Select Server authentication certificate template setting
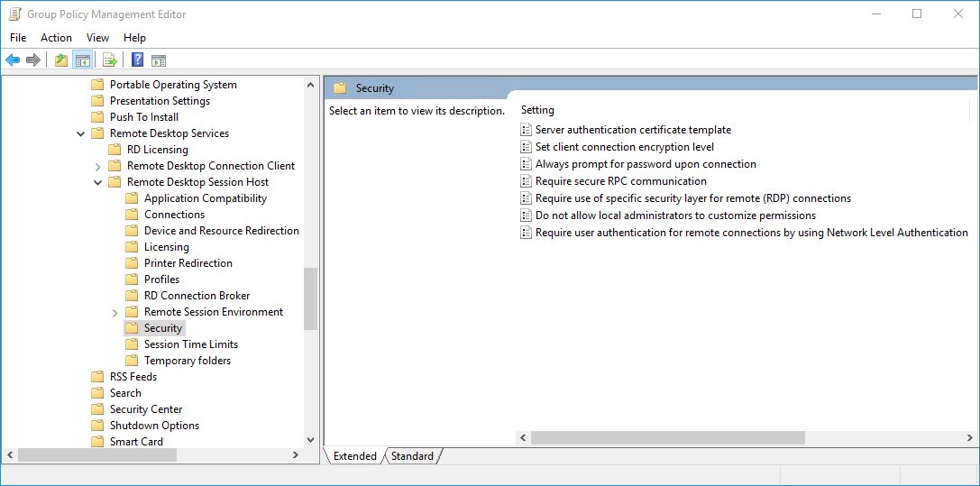Viewport: 980px width, 486px height. point(633,130)
